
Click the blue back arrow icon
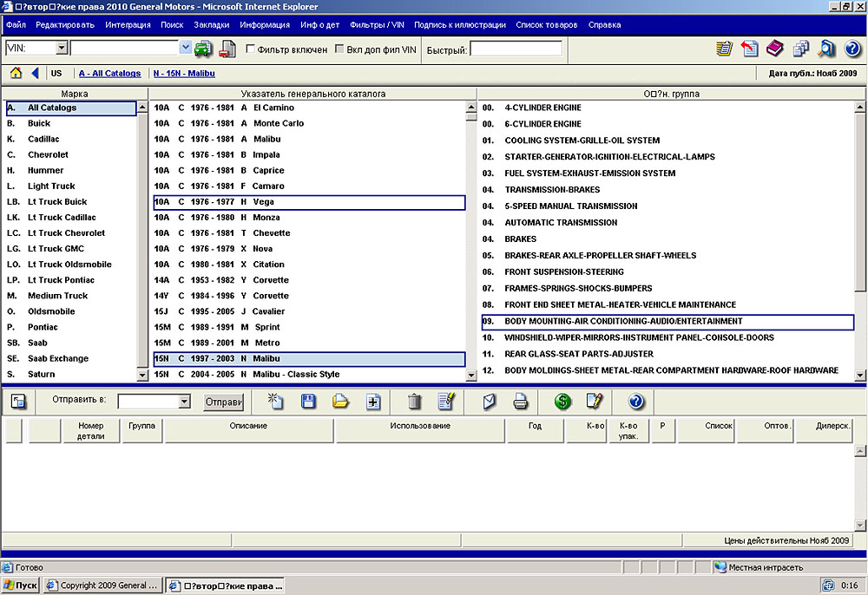point(35,74)
